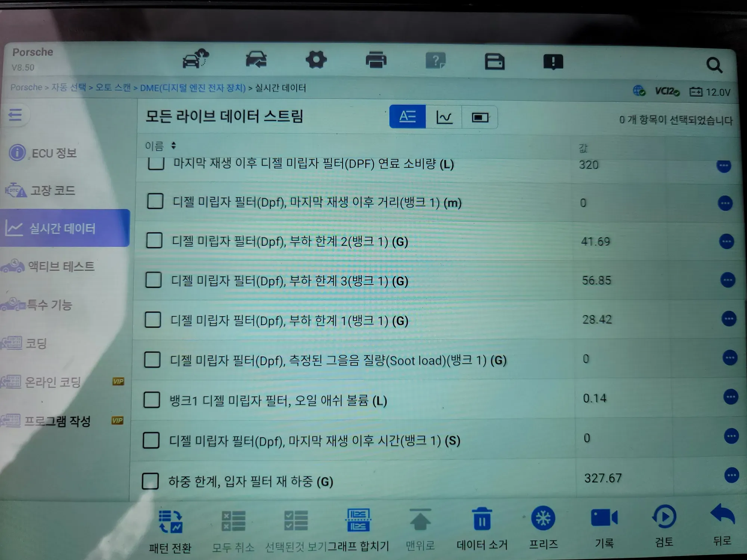
Task: Open more options for the 41.69 value row
Action: pyautogui.click(x=726, y=242)
